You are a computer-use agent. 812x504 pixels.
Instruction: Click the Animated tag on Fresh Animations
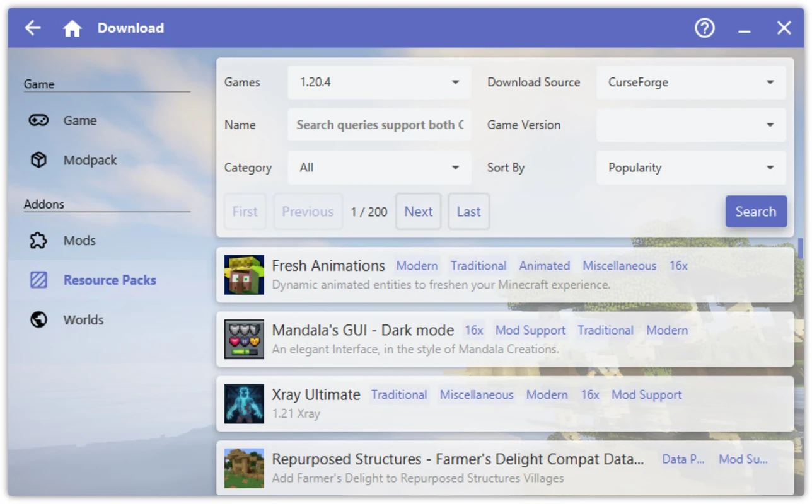tap(545, 266)
